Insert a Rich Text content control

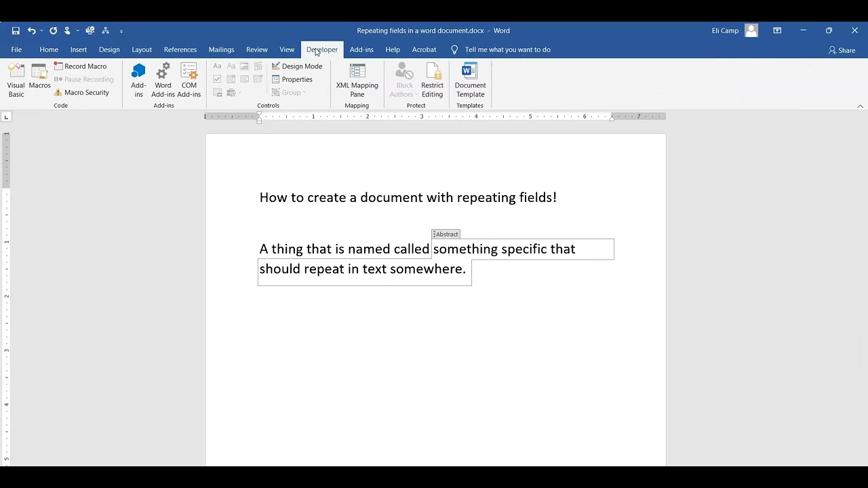pyautogui.click(x=217, y=66)
